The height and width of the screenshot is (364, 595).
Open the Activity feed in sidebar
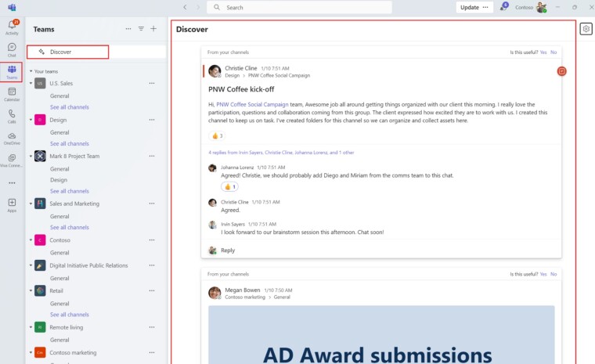point(12,27)
